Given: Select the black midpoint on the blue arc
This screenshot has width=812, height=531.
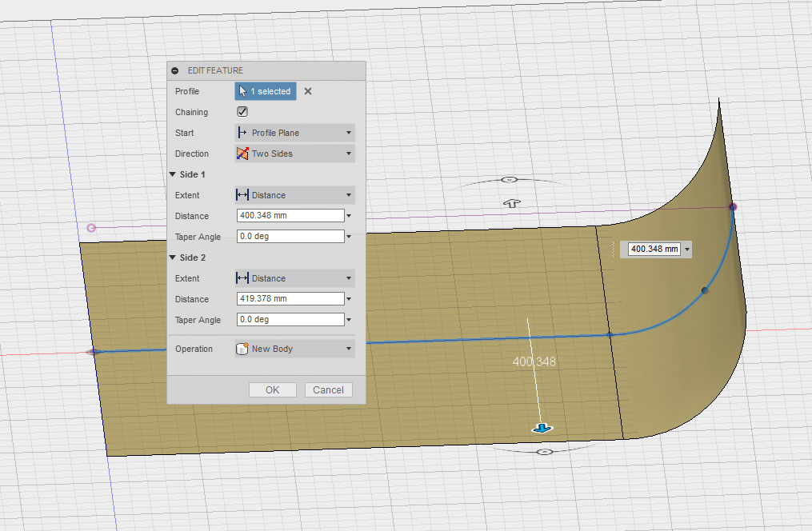Looking at the screenshot, I should click(x=705, y=290).
